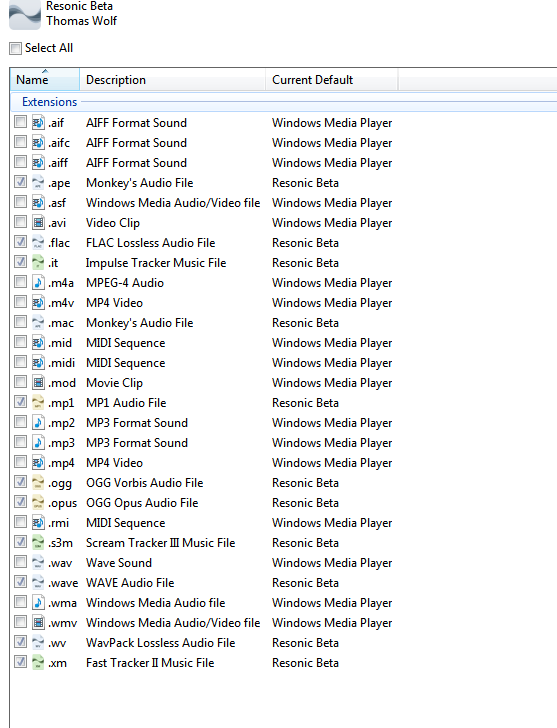Screen dimensions: 557x728
Task: Click the .wmv video file icon
Action: click(x=38, y=622)
